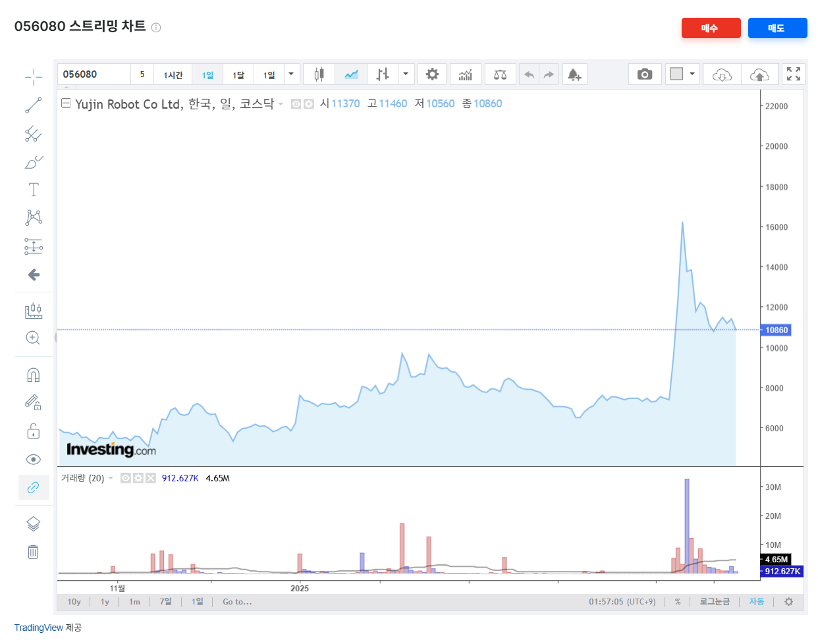
Task: Expand the chart style dropdown arrow
Action: pos(406,74)
